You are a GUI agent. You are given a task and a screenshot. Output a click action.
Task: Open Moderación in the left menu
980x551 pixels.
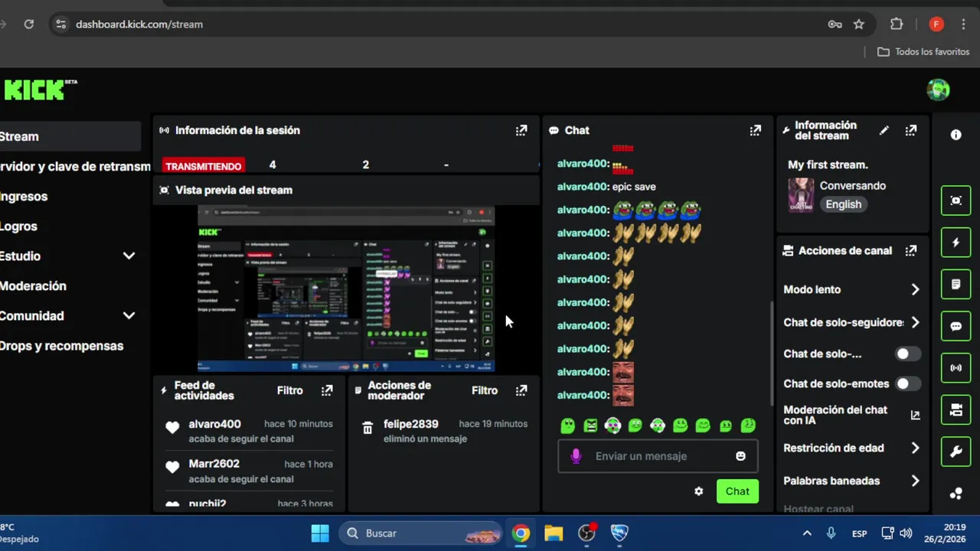(x=33, y=285)
